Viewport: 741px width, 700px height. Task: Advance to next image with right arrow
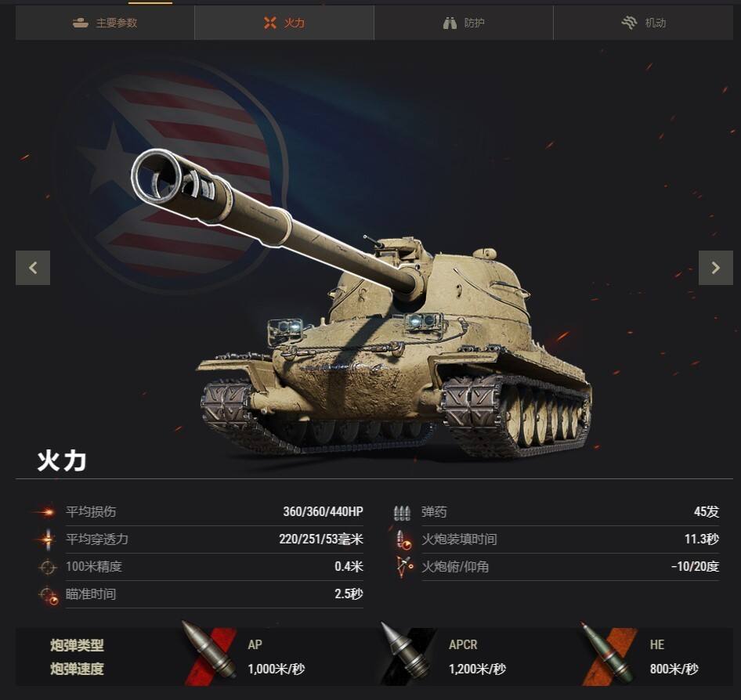(716, 268)
